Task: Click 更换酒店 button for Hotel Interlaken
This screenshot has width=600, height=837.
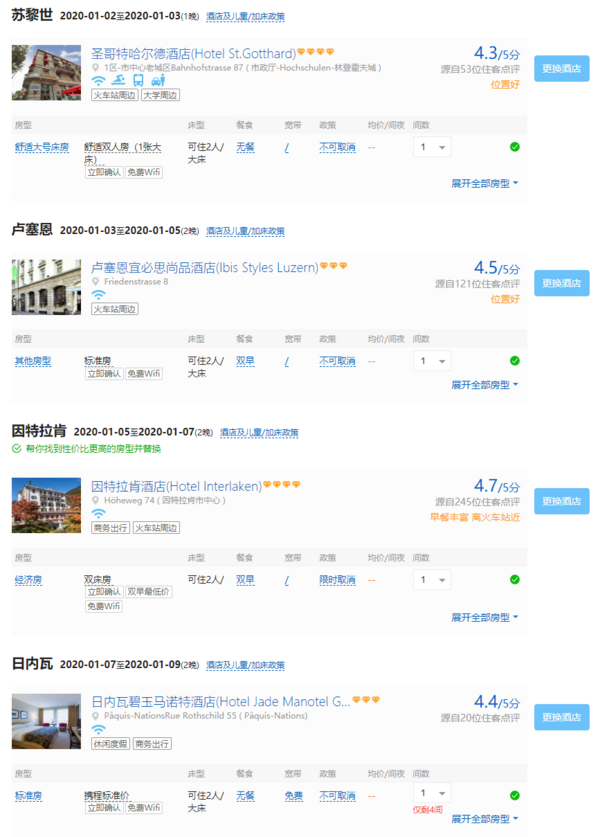Action: (x=562, y=501)
